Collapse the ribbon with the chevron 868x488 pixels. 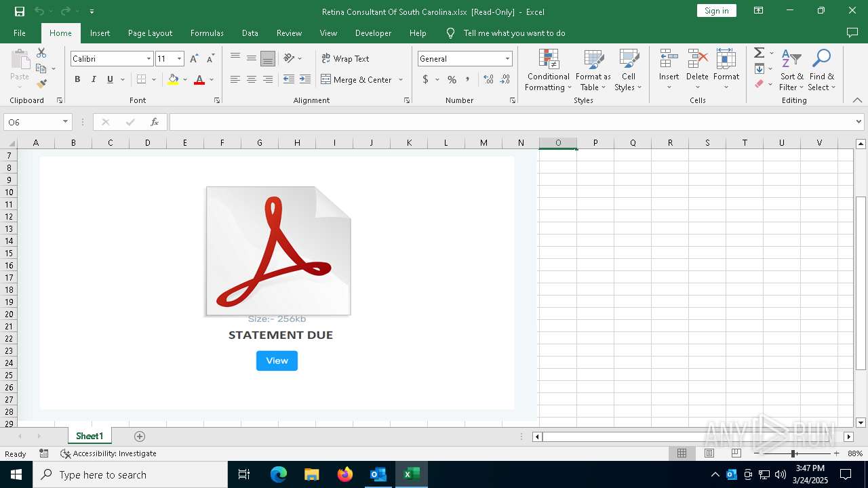857,100
